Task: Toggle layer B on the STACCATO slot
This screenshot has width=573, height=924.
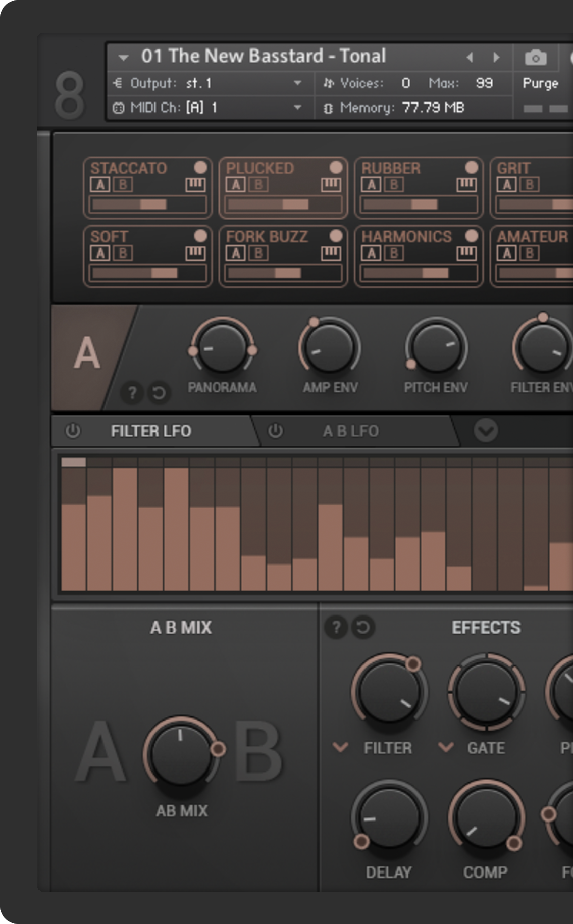Action: 123,185
